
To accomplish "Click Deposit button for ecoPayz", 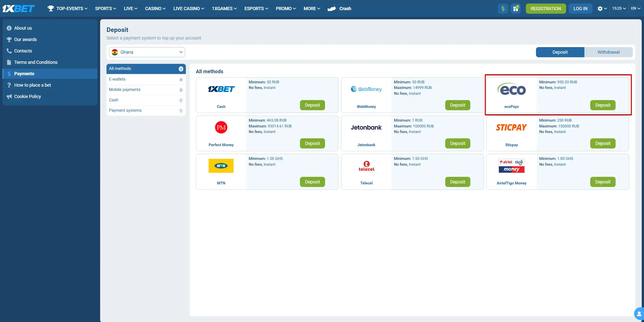I will coord(603,105).
